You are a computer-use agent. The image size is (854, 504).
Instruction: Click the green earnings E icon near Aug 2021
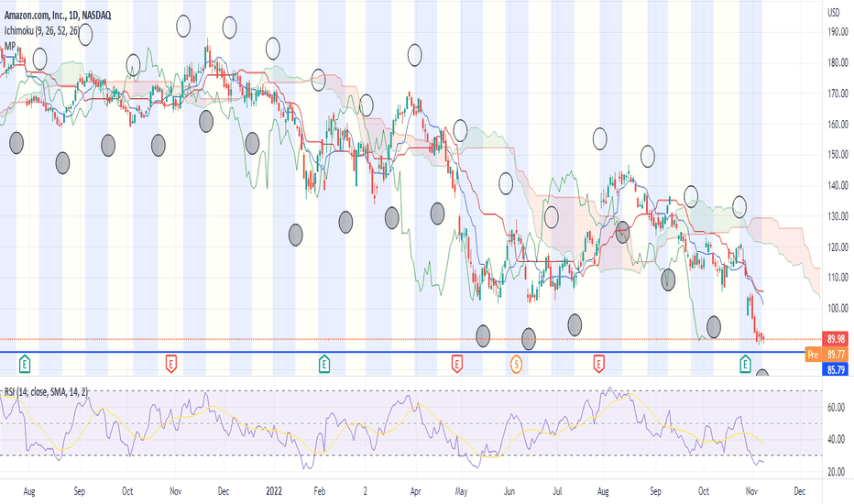point(25,364)
